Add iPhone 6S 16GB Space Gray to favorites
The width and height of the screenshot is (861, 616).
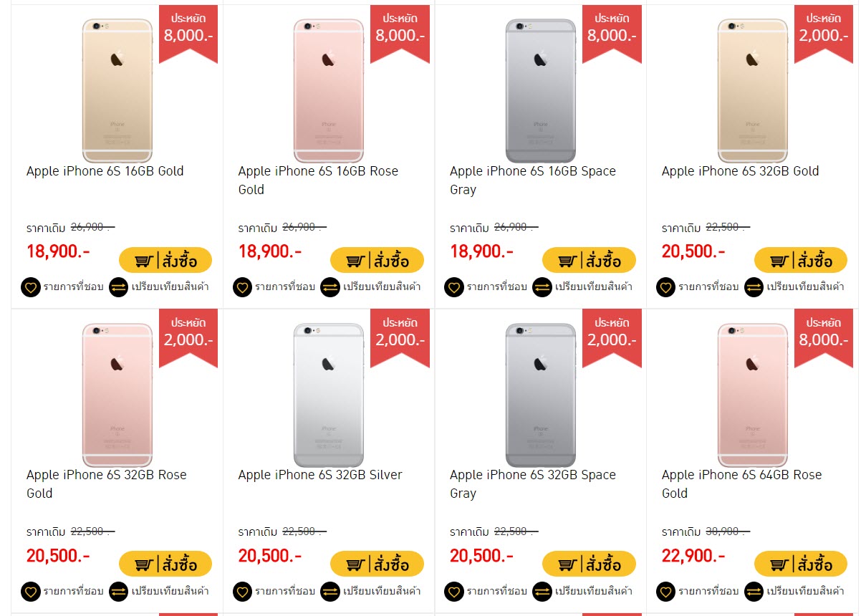(454, 287)
